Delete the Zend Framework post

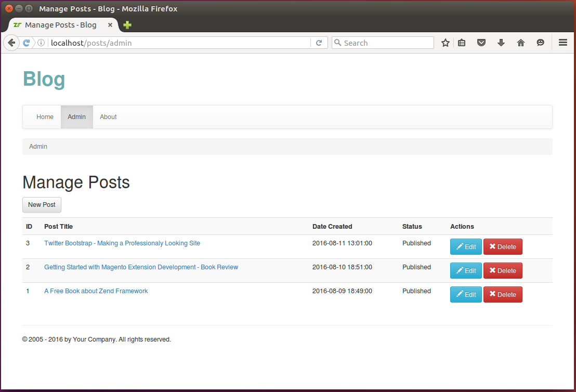503,294
